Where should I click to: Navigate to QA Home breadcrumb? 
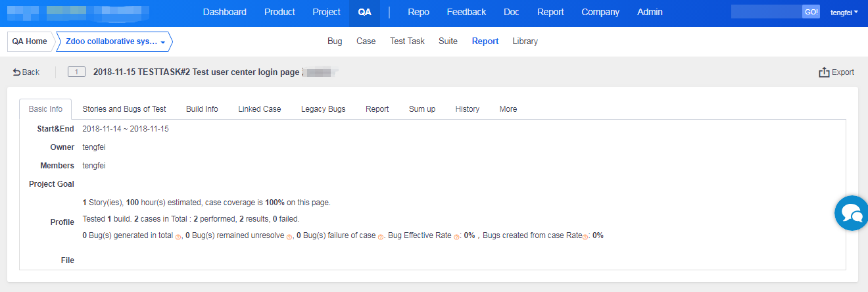tap(30, 41)
